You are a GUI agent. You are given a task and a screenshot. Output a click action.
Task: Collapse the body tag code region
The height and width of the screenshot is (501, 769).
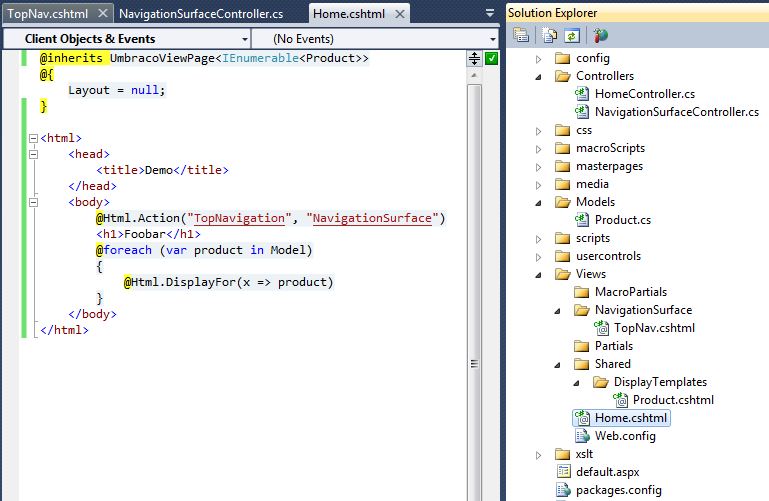[32, 202]
